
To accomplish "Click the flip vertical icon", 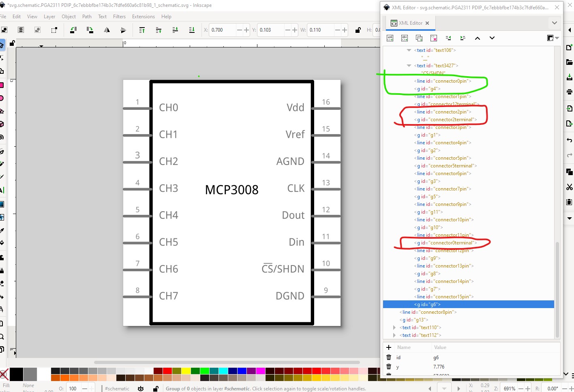I will pyautogui.click(x=123, y=30).
